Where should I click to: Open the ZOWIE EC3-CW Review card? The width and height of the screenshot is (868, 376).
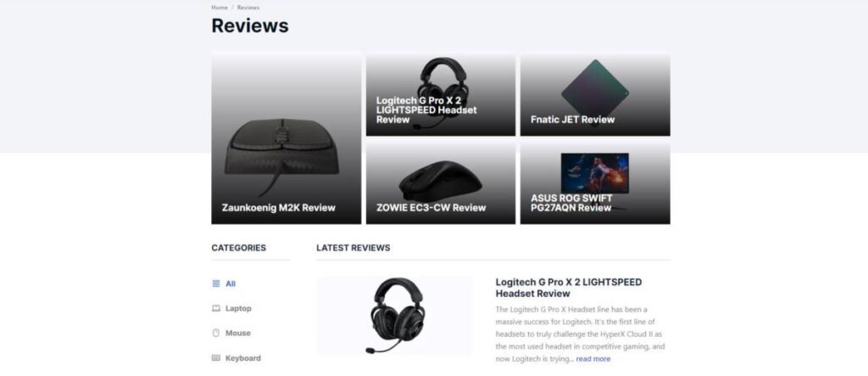[441, 182]
